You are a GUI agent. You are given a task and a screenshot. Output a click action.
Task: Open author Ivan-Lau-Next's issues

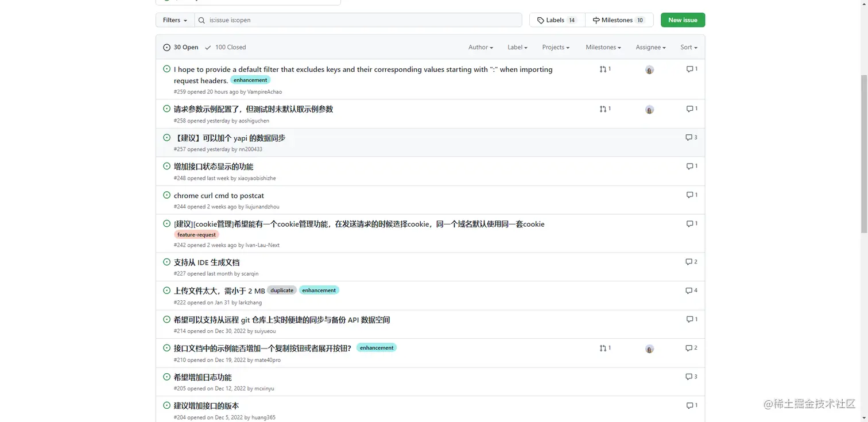(262, 245)
